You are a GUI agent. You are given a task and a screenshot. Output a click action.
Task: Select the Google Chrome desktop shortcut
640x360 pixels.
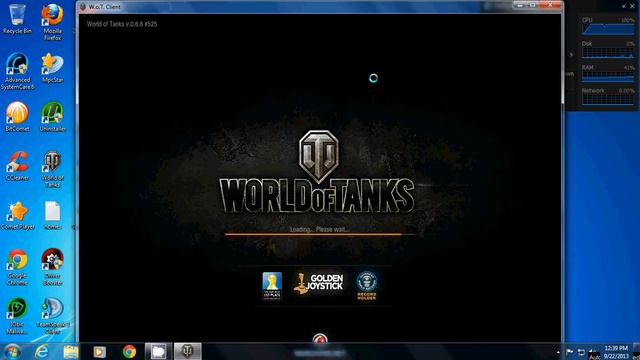point(17,267)
